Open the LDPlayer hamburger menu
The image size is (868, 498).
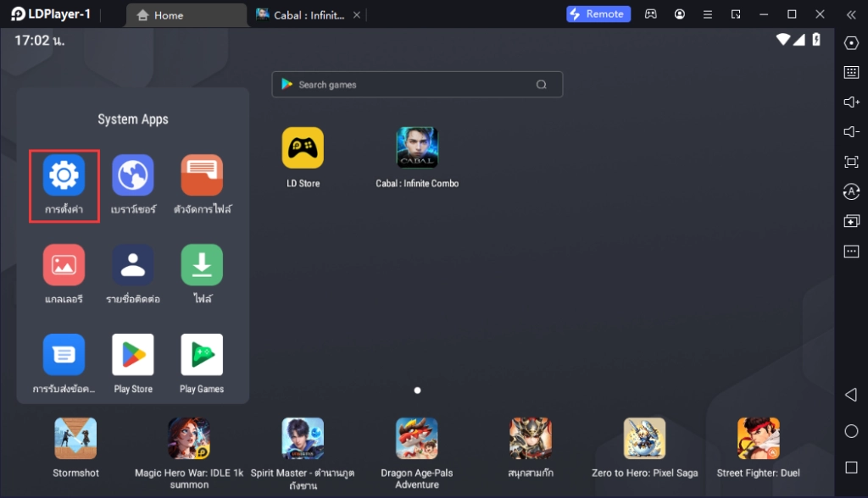pos(708,14)
